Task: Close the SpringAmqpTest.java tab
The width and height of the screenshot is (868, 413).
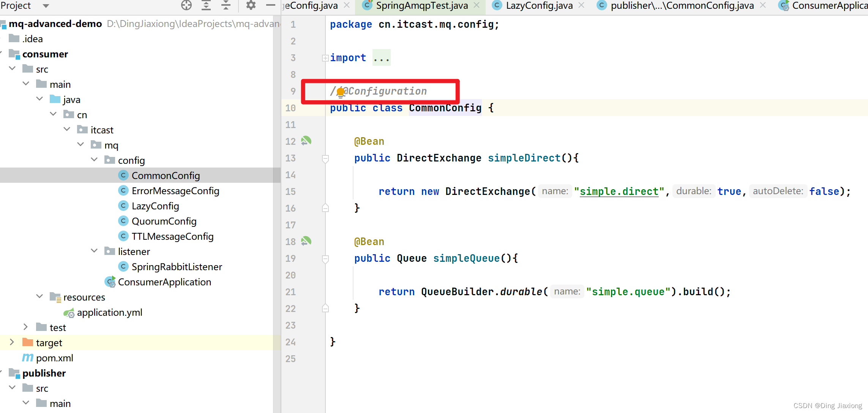Action: click(x=477, y=5)
